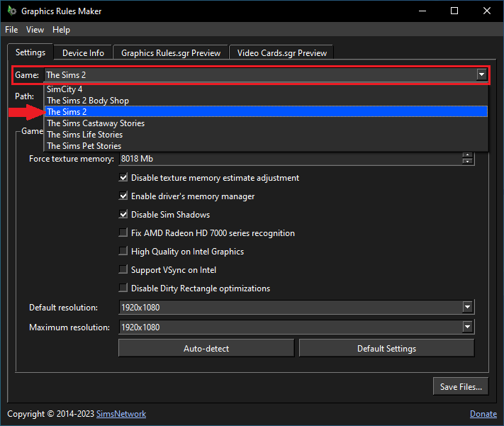
Task: Open the SimsNetwork link
Action: (123, 414)
